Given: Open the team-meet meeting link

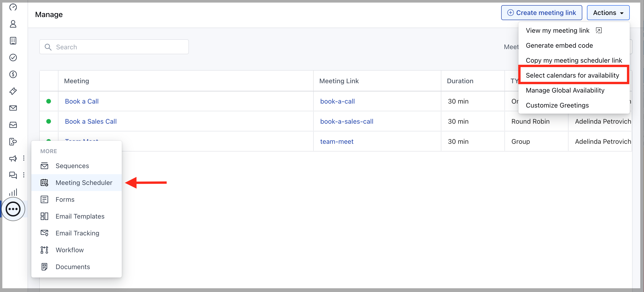Looking at the screenshot, I should click(x=337, y=141).
